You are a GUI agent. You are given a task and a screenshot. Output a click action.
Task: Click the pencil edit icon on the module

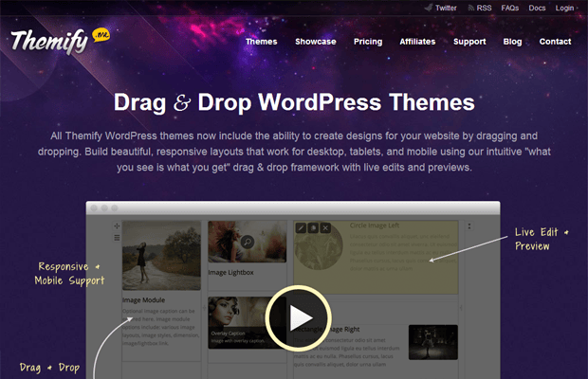(301, 227)
